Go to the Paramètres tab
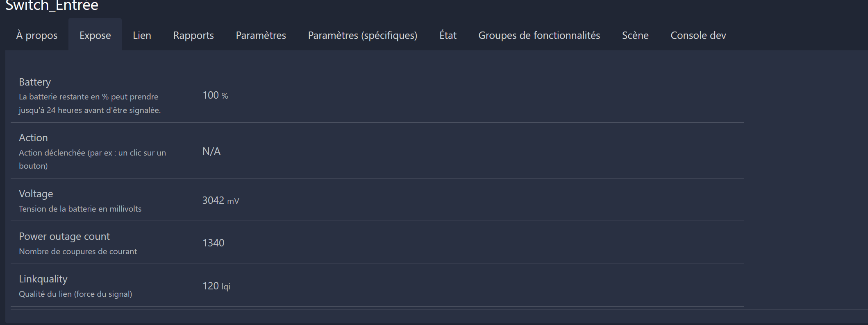Screen dimensions: 868x325 (261, 35)
